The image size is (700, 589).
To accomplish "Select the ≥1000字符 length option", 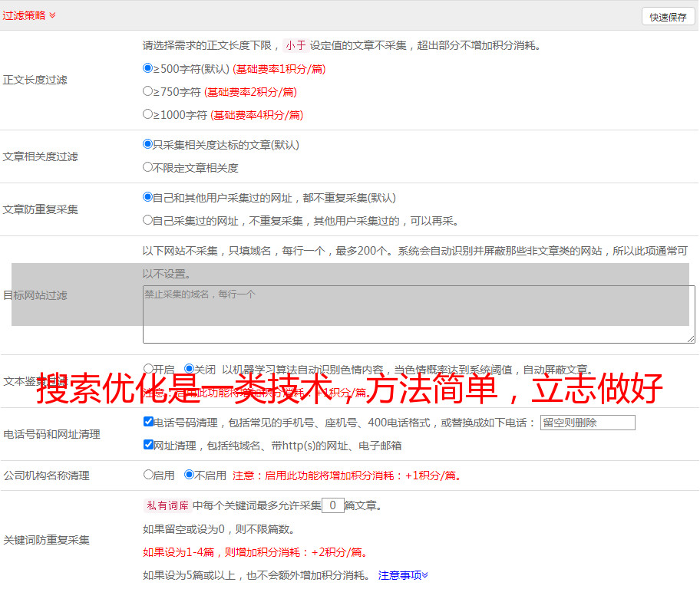I will (148, 114).
